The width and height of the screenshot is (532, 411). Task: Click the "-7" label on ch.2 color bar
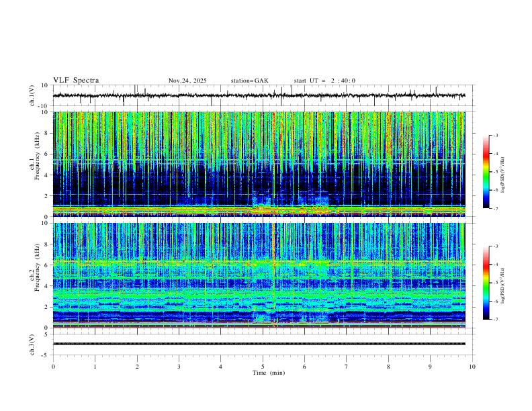click(495, 319)
